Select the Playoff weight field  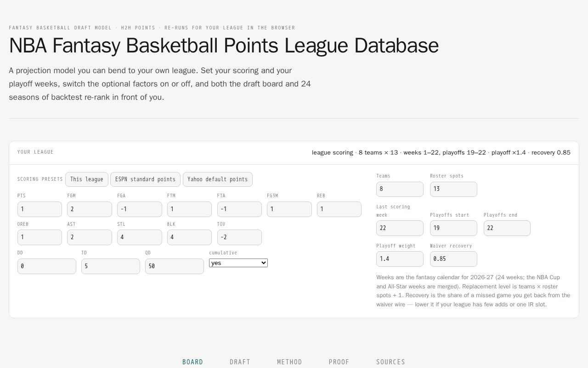pos(400,259)
